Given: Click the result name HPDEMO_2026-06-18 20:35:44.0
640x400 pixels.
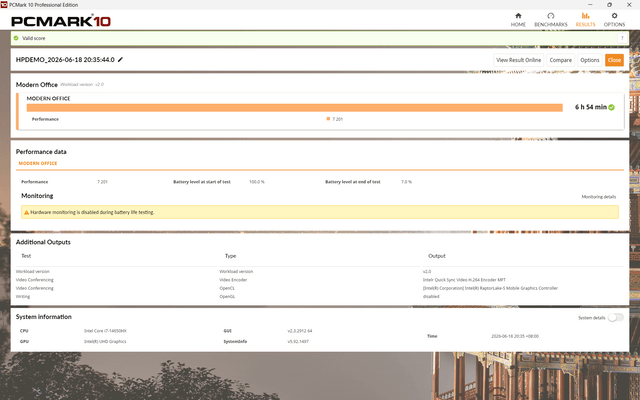Looking at the screenshot, I should tap(65, 60).
